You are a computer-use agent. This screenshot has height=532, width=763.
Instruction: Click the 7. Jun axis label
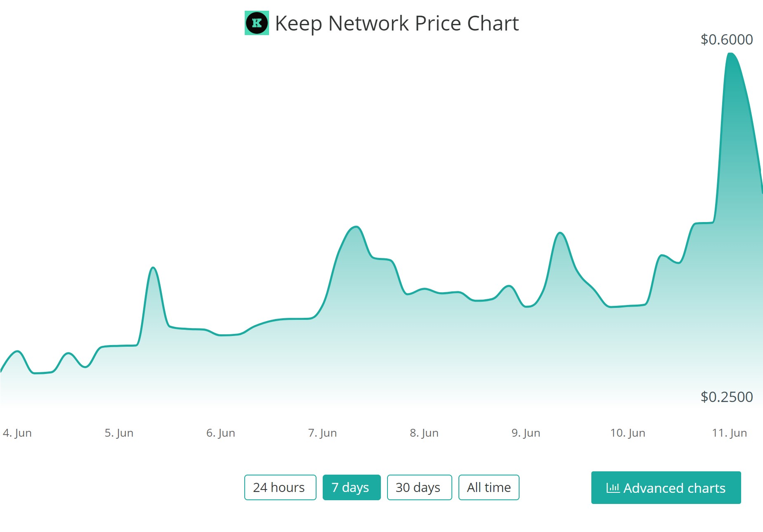[322, 433]
